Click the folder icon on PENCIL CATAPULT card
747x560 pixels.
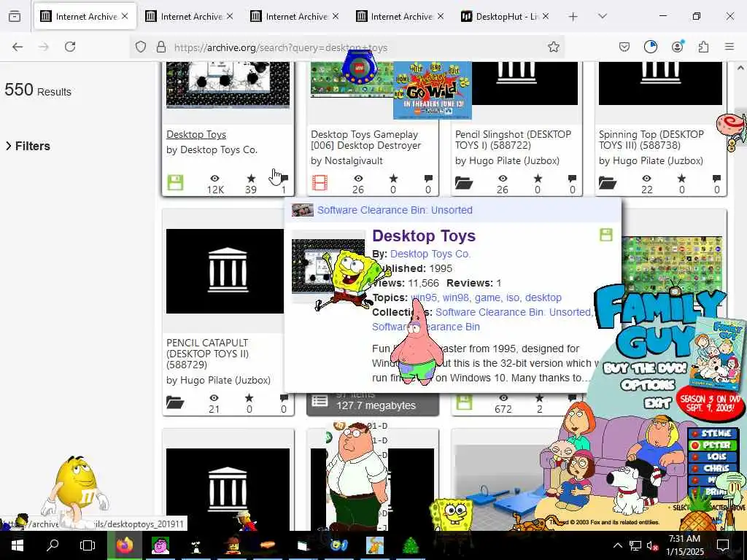click(175, 402)
